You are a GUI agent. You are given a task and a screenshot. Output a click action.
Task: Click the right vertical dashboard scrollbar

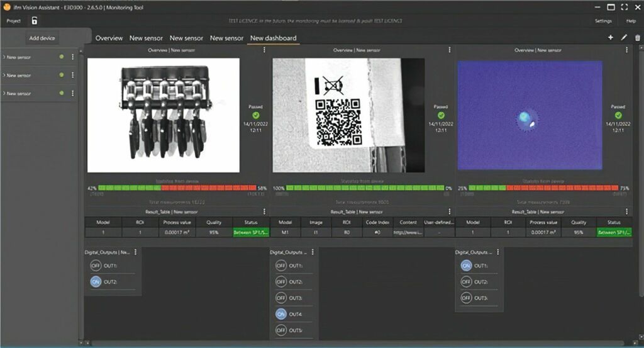[641, 172]
